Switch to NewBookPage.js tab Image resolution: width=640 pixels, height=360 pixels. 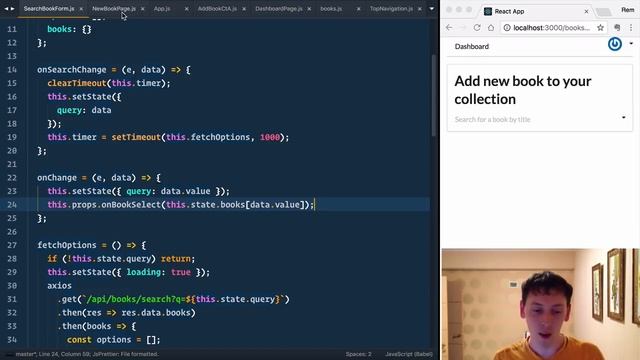click(114, 9)
